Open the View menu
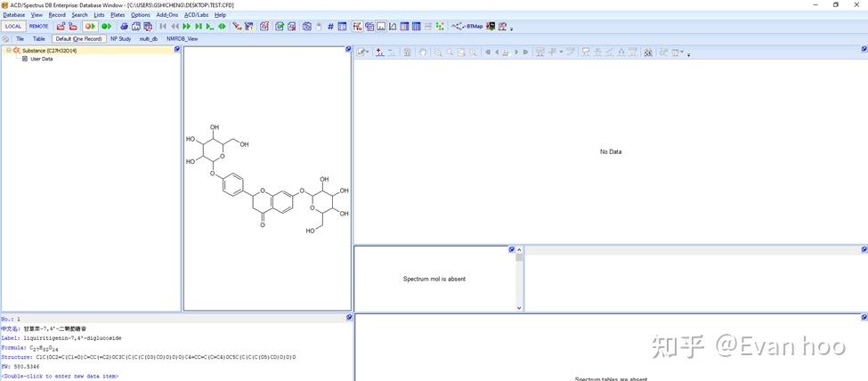Viewport: 868px width, 381px height. click(x=37, y=15)
